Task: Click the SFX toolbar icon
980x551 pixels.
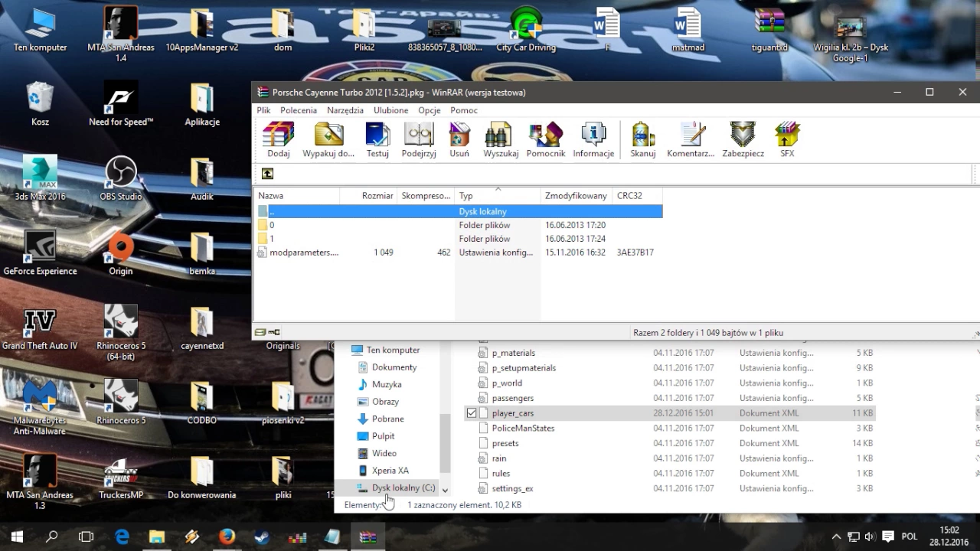Action: coord(787,139)
